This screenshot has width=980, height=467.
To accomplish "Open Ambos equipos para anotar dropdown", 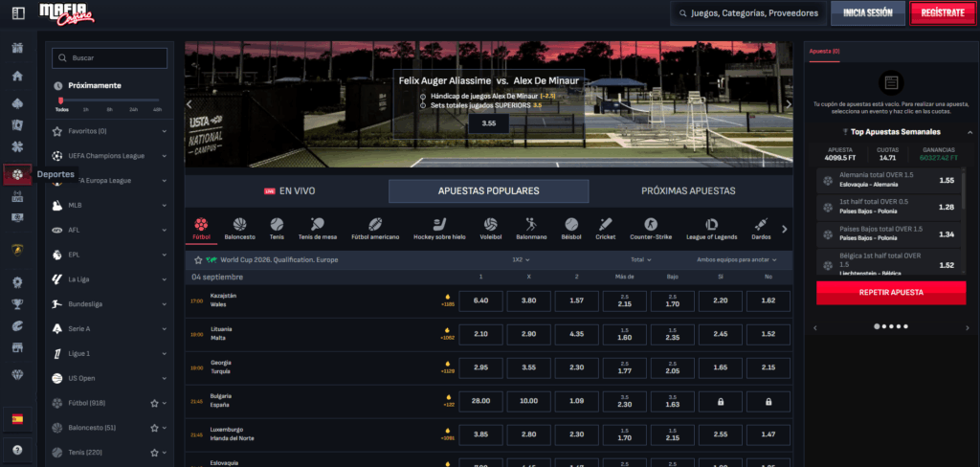I will [x=737, y=259].
